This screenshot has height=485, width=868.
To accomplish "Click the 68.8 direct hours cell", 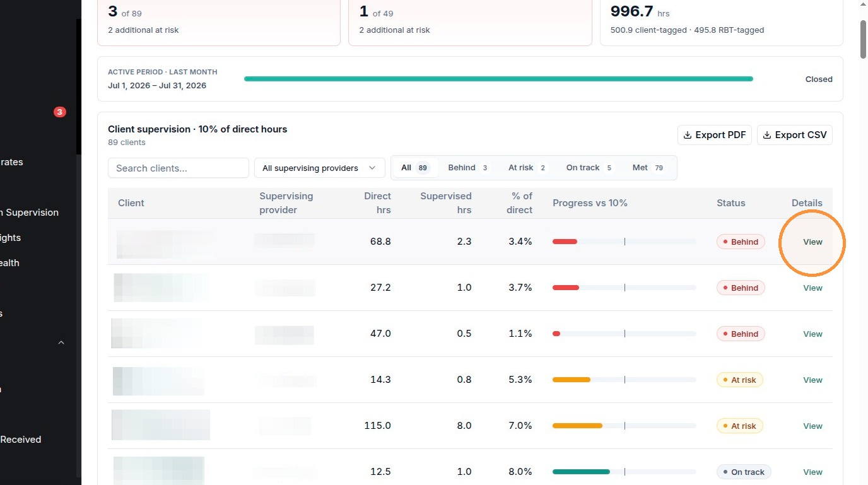I will click(x=380, y=242).
